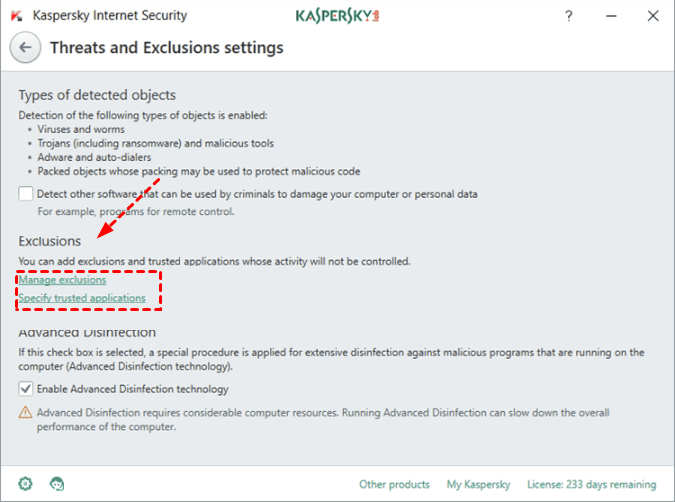Viewport: 675px width, 502px height.
Task: Click the Advanced Disinfection requires considerable resources note
Action: pos(323,420)
